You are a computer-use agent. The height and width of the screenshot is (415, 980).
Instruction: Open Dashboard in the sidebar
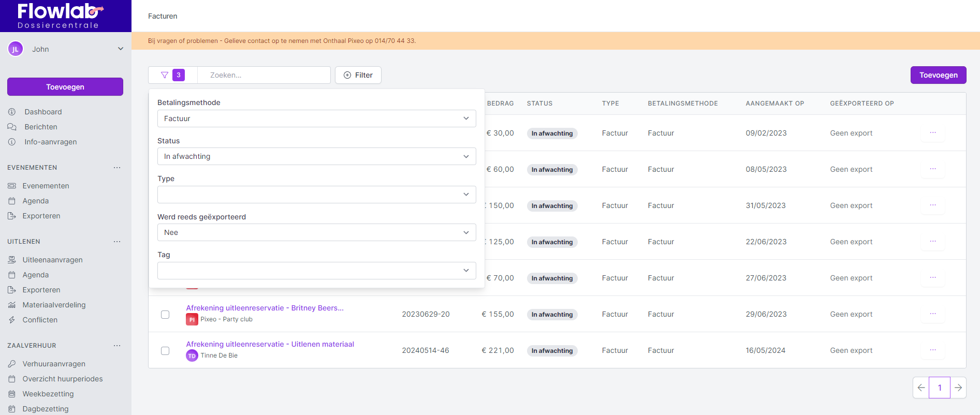[43, 112]
